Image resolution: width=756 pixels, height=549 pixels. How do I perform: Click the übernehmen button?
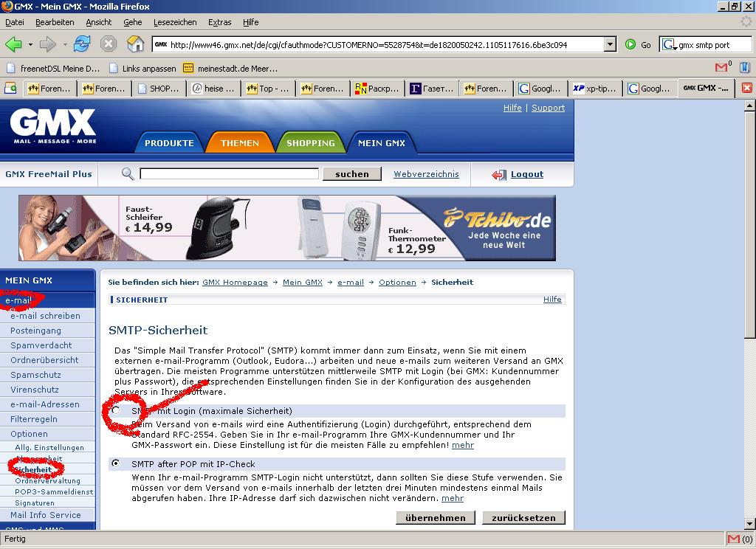pos(436,518)
